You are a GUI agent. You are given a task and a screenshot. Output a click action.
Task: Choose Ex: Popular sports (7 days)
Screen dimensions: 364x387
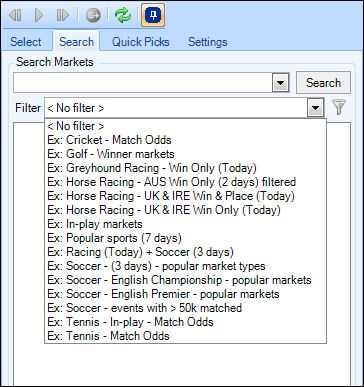[x=185, y=238]
